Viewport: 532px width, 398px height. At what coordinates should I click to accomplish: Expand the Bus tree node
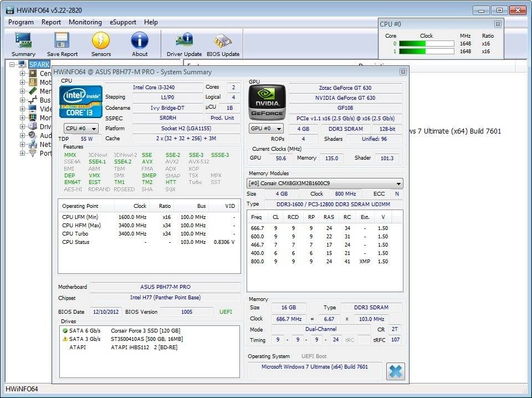click(22, 100)
